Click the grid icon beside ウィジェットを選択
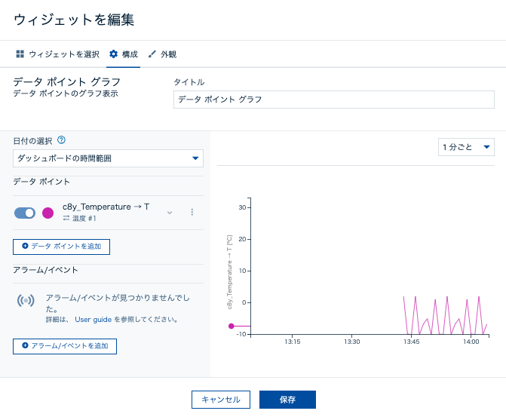The height and width of the screenshot is (420, 506). (x=20, y=54)
